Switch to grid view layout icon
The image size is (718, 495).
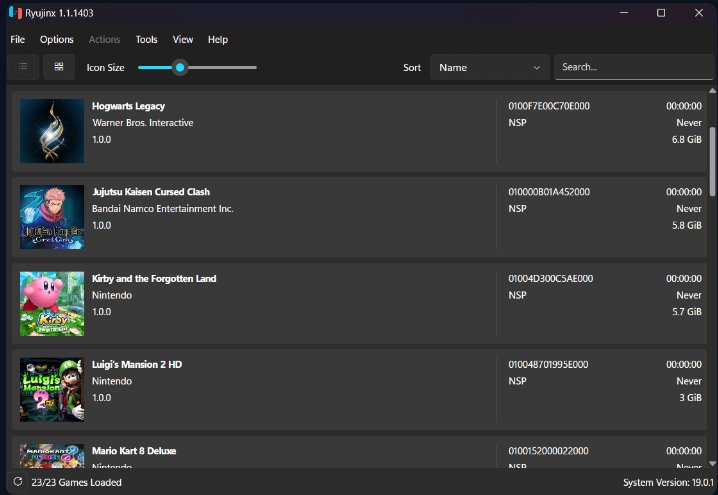[59, 67]
